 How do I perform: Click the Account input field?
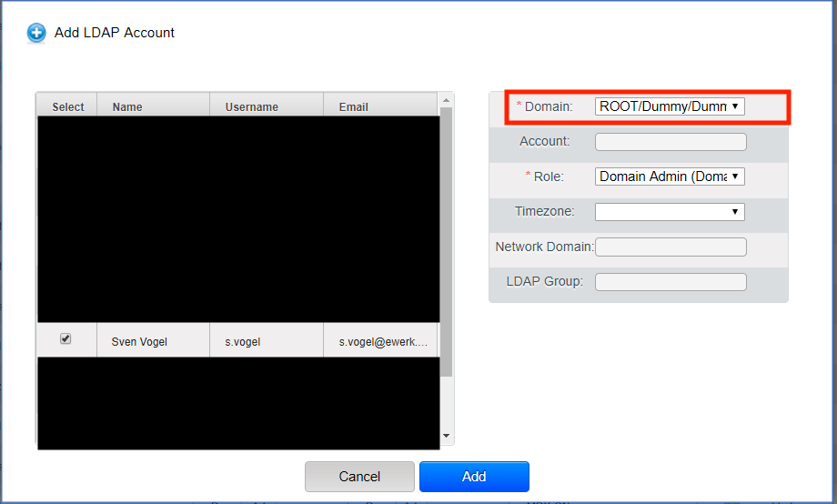[671, 142]
